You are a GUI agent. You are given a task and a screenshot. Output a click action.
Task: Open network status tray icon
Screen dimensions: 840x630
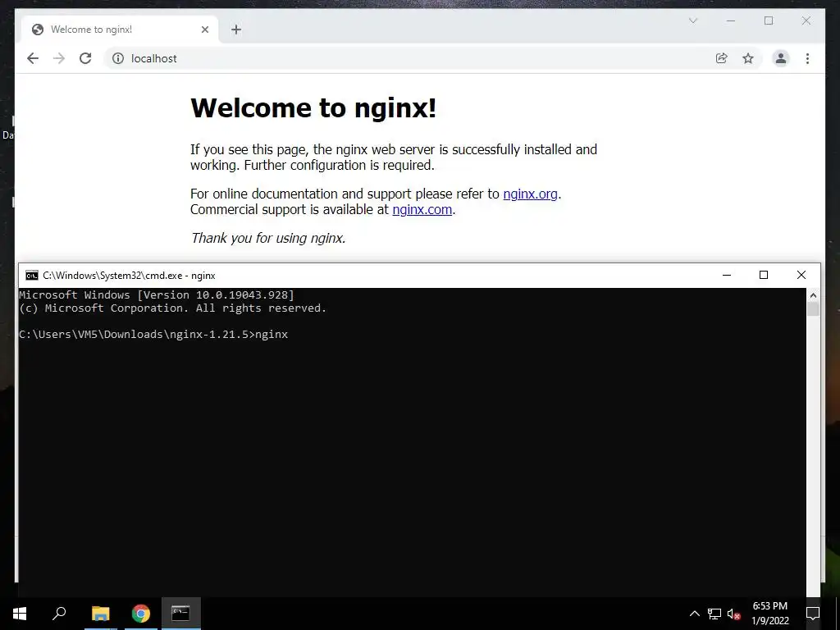(714, 614)
